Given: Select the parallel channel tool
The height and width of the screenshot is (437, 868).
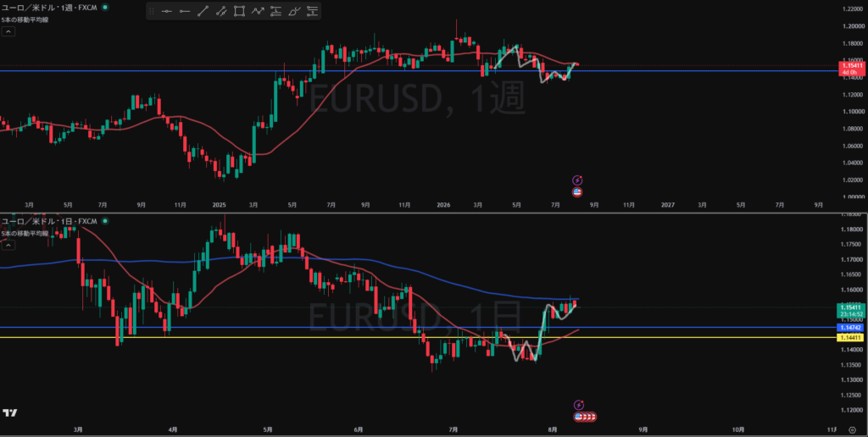Looking at the screenshot, I should [221, 10].
